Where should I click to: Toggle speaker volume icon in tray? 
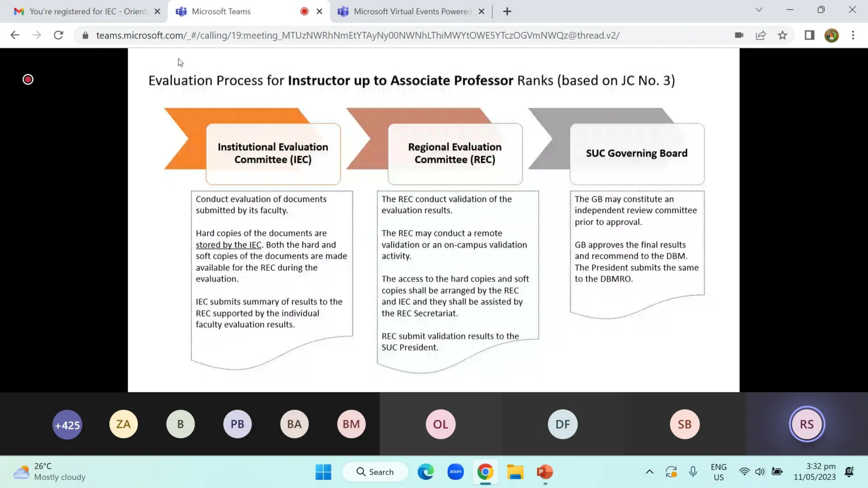[x=760, y=471]
